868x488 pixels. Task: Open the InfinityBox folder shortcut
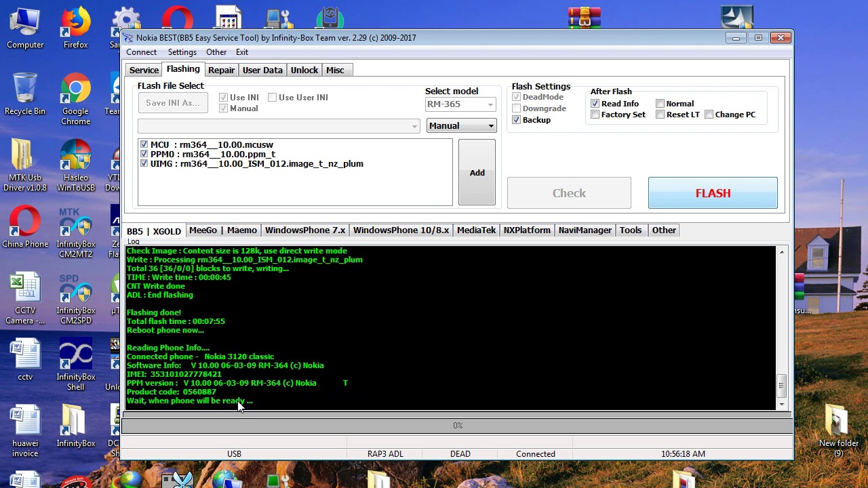[75, 426]
